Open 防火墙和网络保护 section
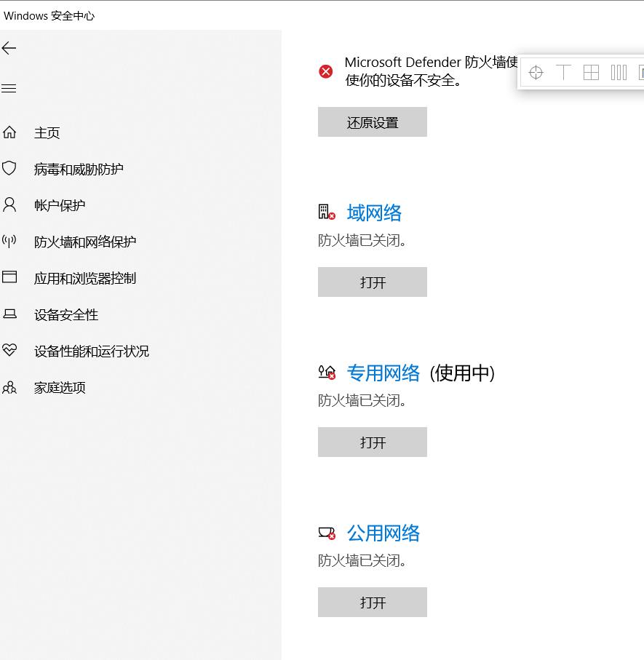The width and height of the screenshot is (644, 660). (85, 242)
